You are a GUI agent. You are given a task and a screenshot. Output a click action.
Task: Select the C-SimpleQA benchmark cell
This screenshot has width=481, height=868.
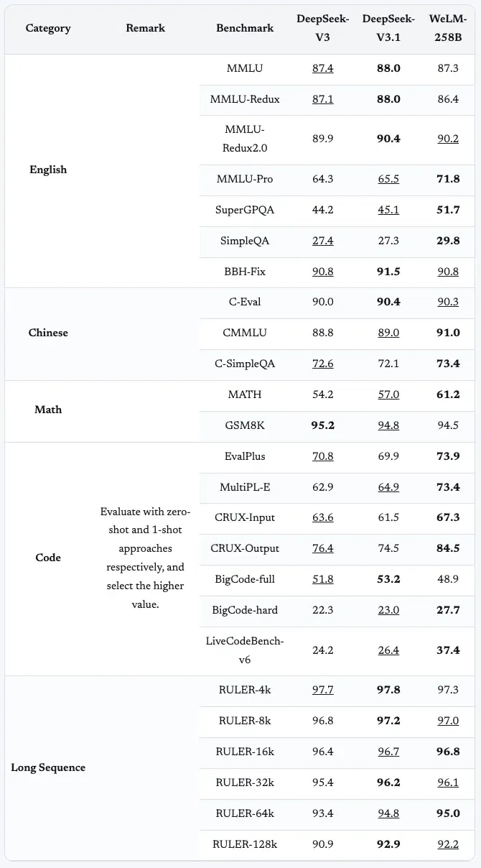[245, 364]
